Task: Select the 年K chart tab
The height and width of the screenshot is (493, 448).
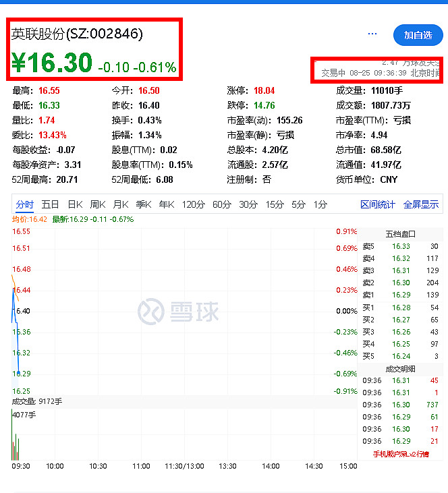Action: [x=167, y=204]
